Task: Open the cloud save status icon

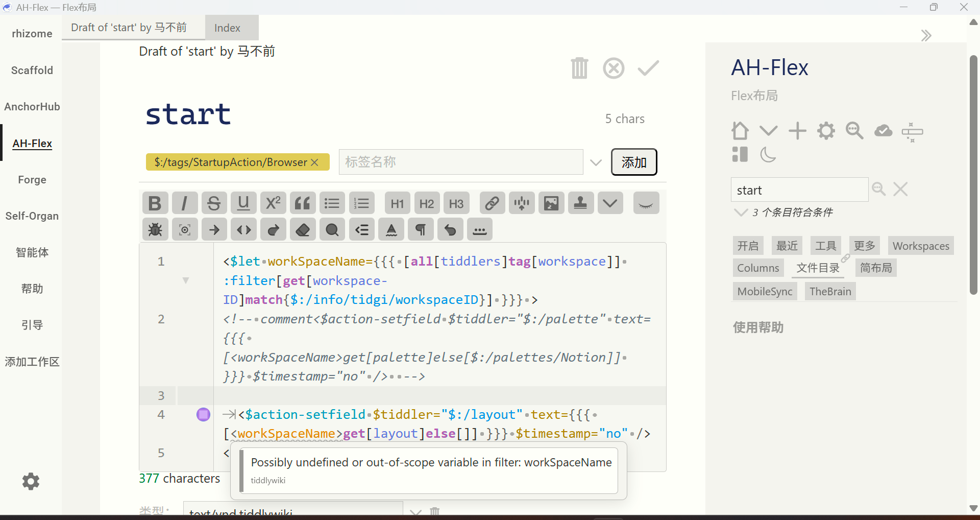Action: click(x=883, y=131)
